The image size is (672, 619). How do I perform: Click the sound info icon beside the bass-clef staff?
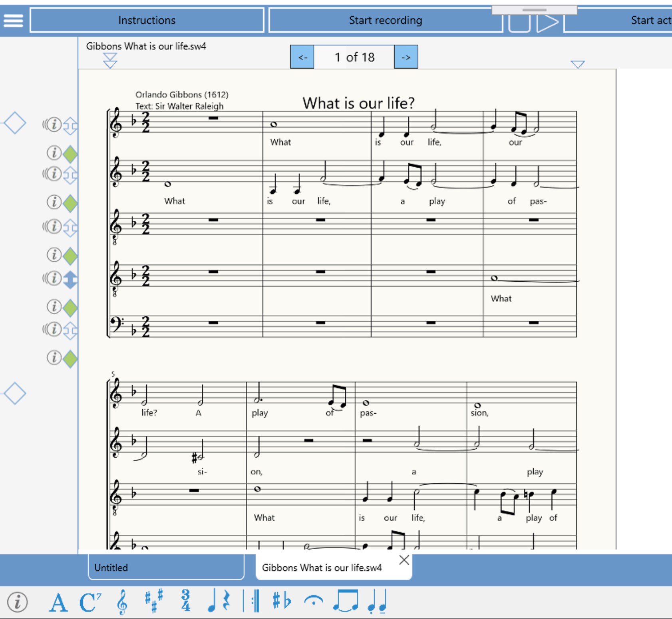click(52, 329)
